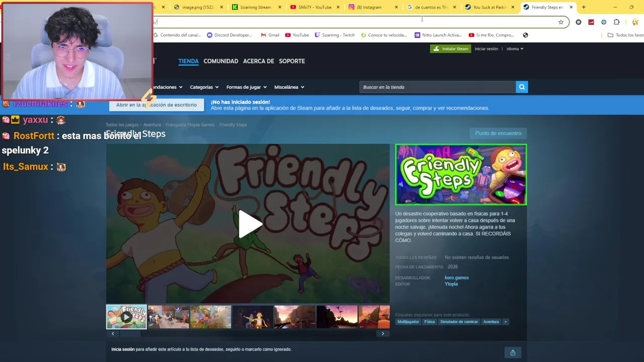
Task: Open the Recomendaciones dropdown behind webcam
Action: [x=168, y=87]
